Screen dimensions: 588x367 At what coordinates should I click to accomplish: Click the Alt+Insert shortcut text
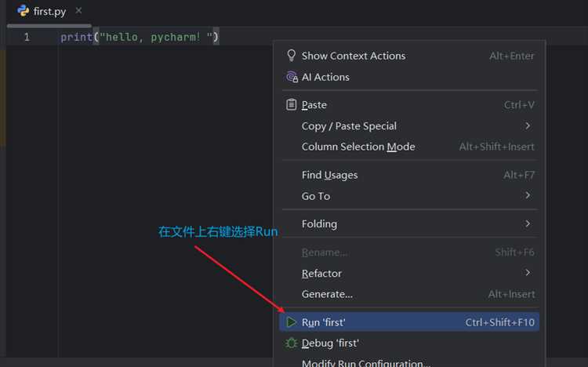(x=511, y=294)
